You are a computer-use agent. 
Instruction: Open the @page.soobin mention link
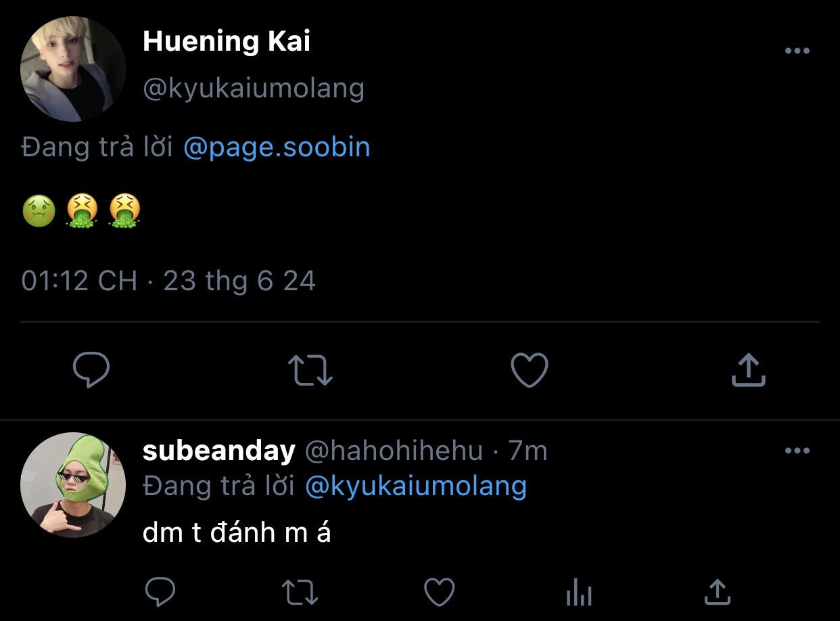pos(277,147)
